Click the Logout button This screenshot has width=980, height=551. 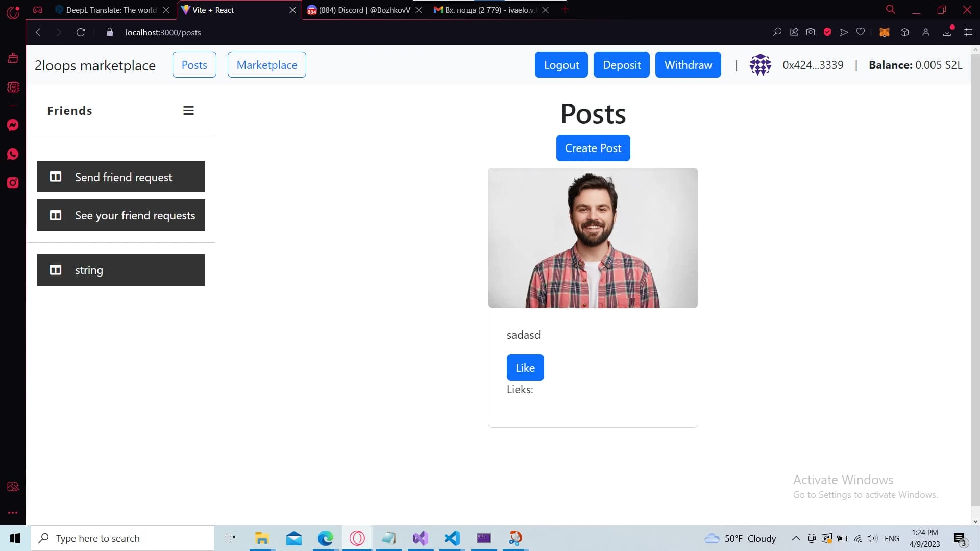coord(561,65)
